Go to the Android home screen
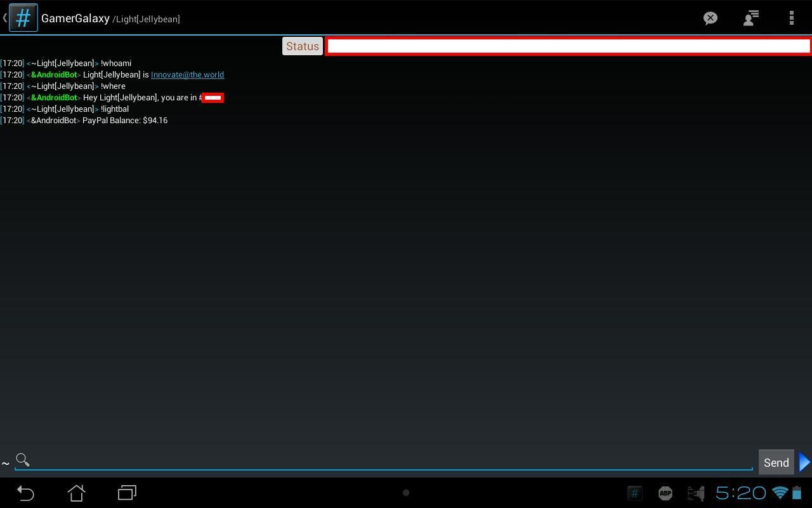The image size is (812, 508). pos(76,493)
